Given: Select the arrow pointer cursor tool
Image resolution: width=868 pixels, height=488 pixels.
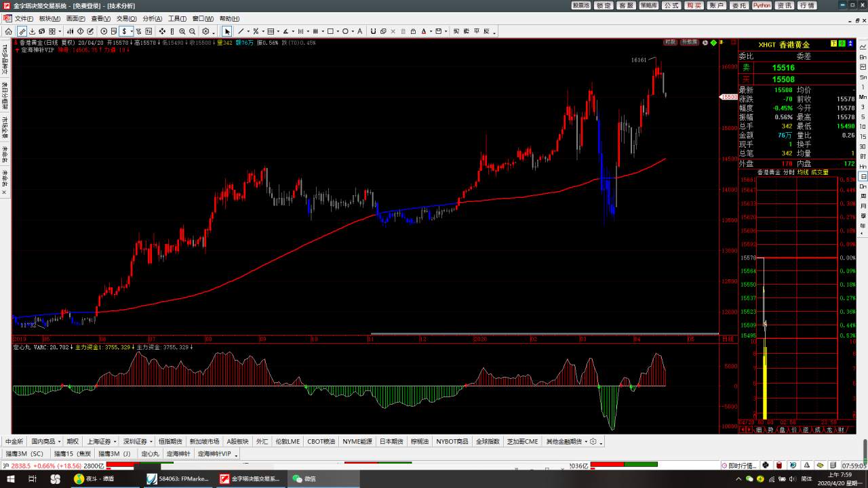Looking at the screenshot, I should [x=227, y=31].
